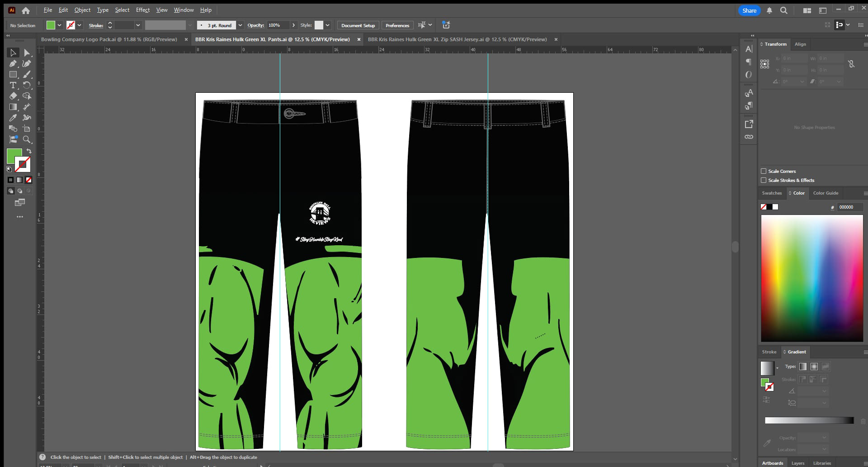Open Edit Toolbar three-dots menu

pos(20,217)
